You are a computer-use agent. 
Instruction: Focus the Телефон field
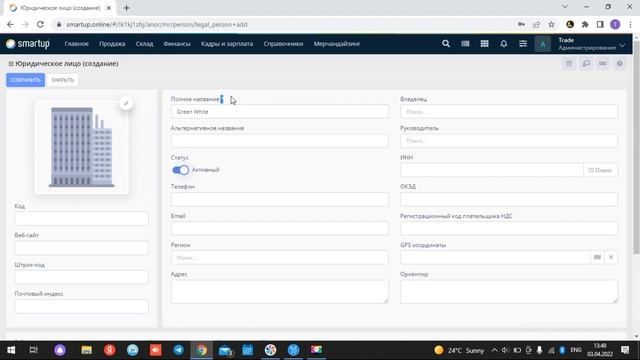pyautogui.click(x=280, y=199)
